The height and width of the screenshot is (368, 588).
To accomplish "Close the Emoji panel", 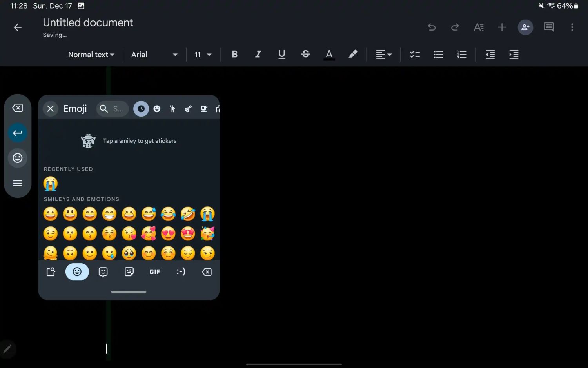I will point(51,109).
